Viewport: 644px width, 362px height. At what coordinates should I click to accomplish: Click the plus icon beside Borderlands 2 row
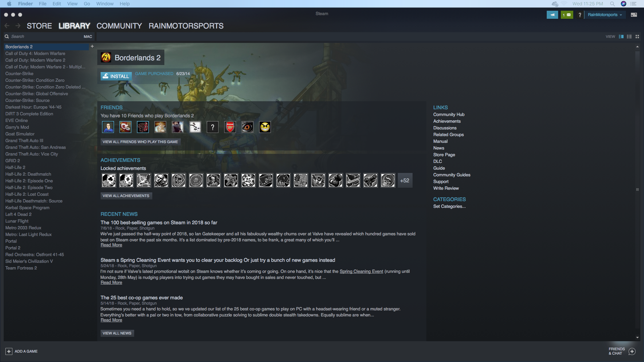pos(92,46)
